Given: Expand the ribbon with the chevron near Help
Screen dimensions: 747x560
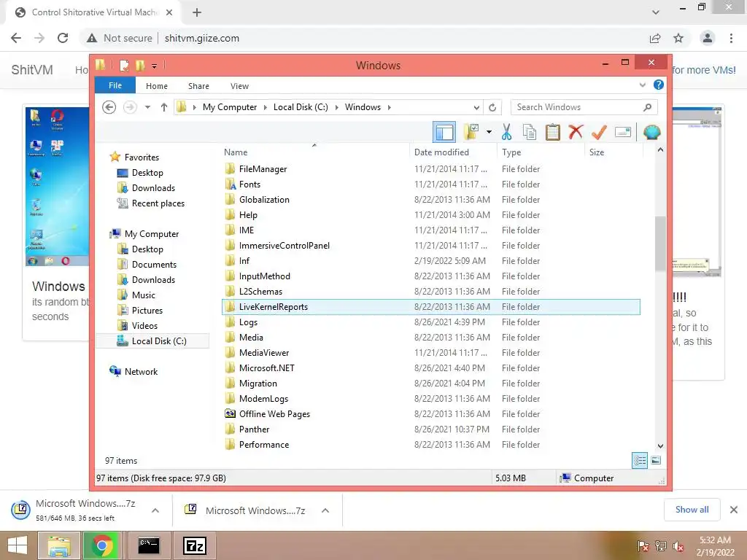Looking at the screenshot, I should coord(642,85).
